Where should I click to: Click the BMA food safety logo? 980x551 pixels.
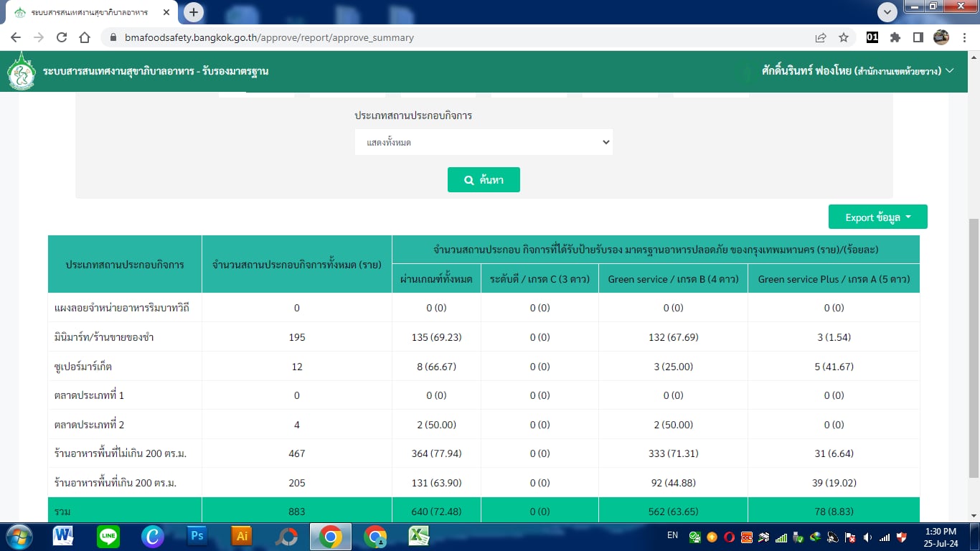pos(21,71)
